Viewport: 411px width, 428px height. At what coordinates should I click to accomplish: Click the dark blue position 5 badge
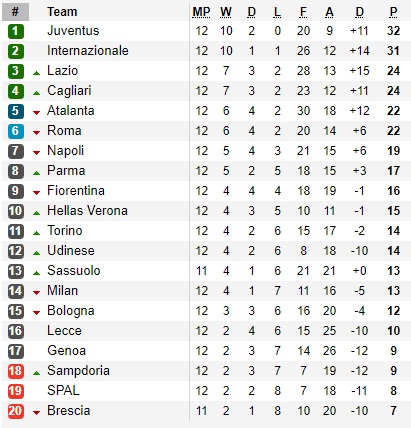(16, 111)
